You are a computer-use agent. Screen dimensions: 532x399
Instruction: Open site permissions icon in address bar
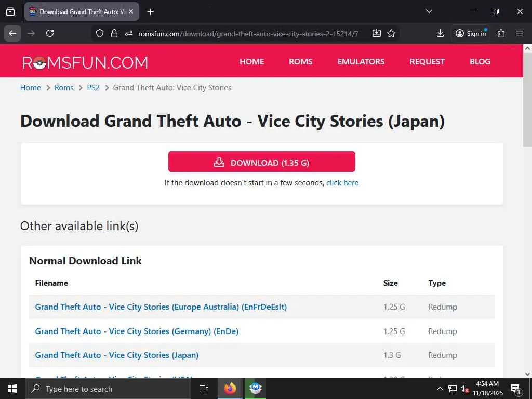(x=129, y=33)
